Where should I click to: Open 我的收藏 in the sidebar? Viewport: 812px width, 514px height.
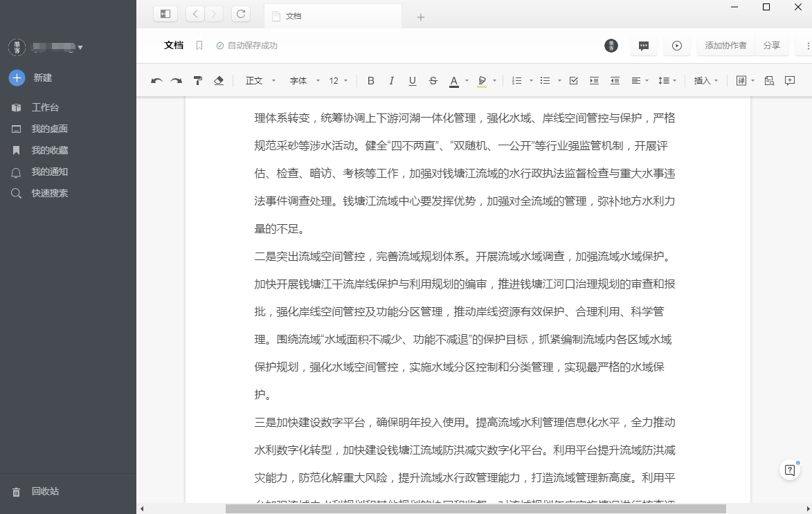50,150
